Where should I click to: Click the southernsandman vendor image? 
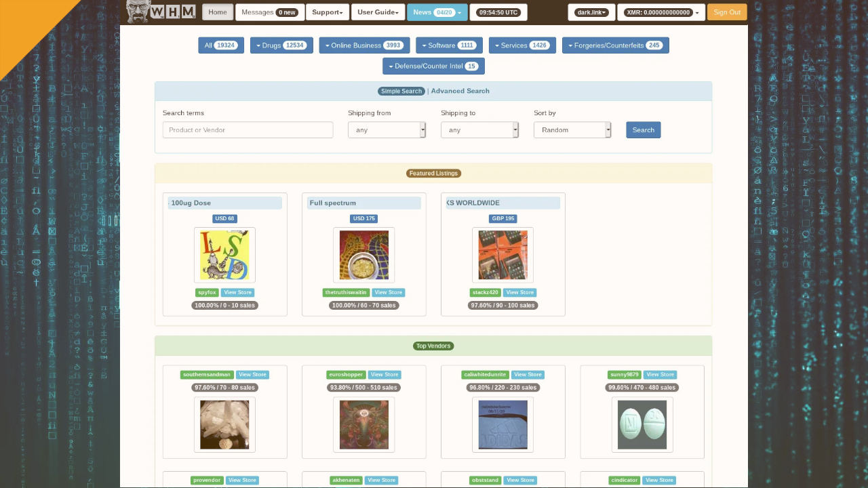224,425
